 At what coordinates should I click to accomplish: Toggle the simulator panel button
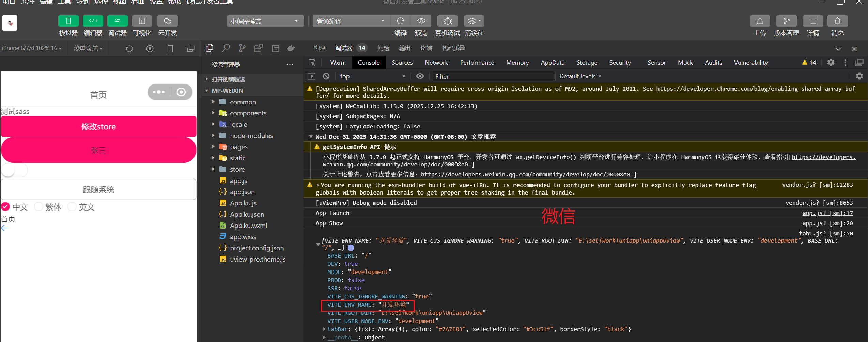68,21
